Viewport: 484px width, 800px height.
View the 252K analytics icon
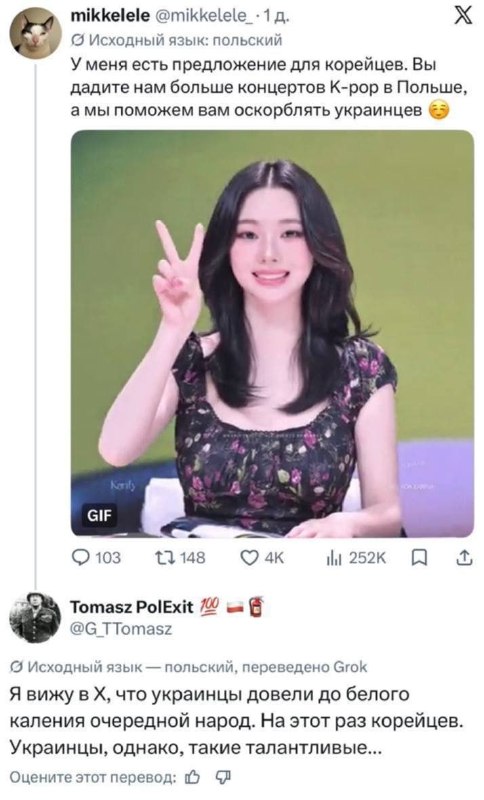pyautogui.click(x=335, y=558)
